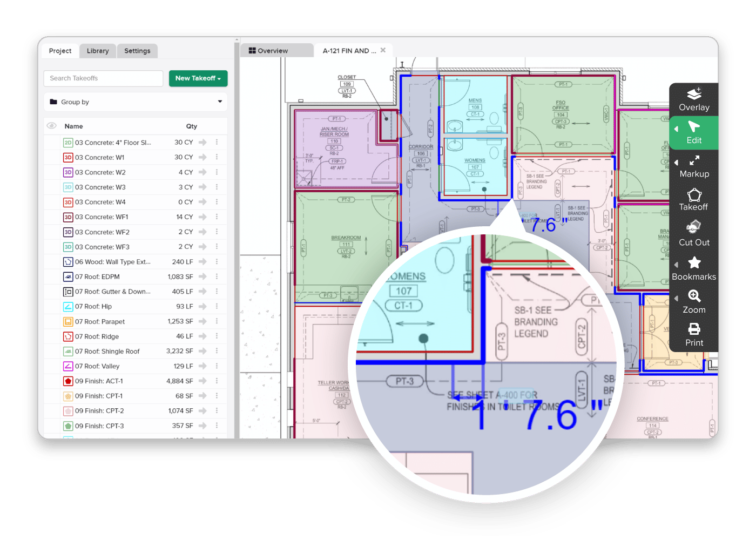This screenshot has width=756, height=540.
Task: Open the Markup tool
Action: click(x=694, y=166)
